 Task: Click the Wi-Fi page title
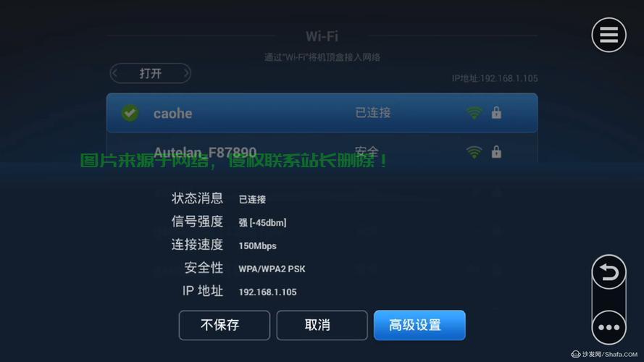pyautogui.click(x=322, y=36)
